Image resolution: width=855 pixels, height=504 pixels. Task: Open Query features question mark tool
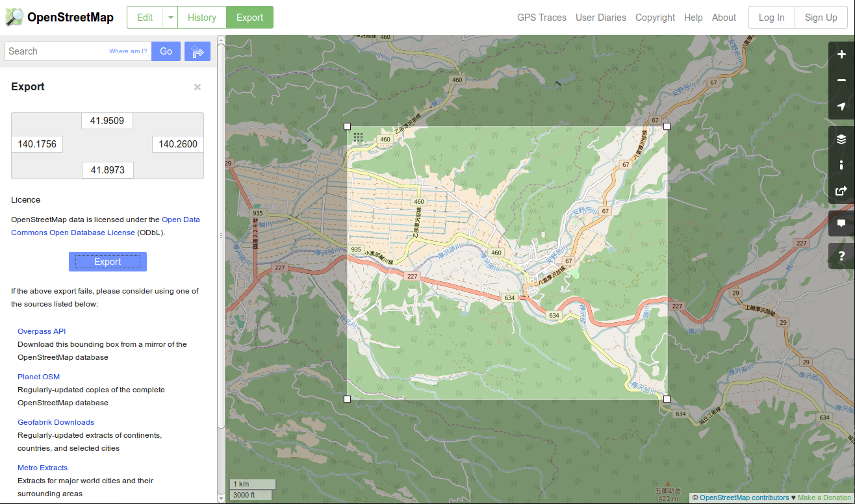[841, 256]
